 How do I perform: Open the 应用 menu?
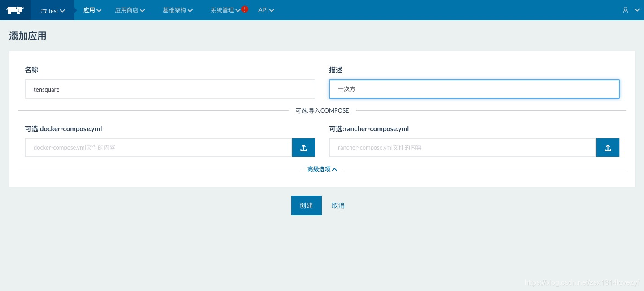pyautogui.click(x=92, y=10)
